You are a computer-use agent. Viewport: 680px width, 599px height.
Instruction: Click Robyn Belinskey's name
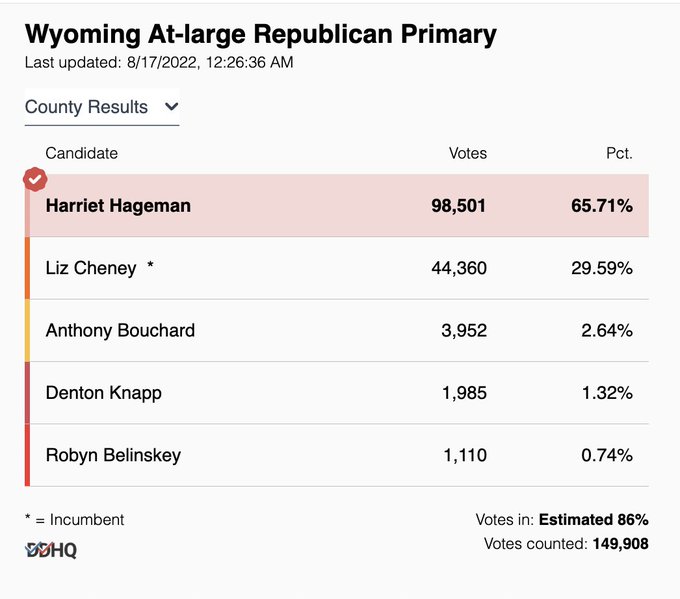tap(113, 455)
